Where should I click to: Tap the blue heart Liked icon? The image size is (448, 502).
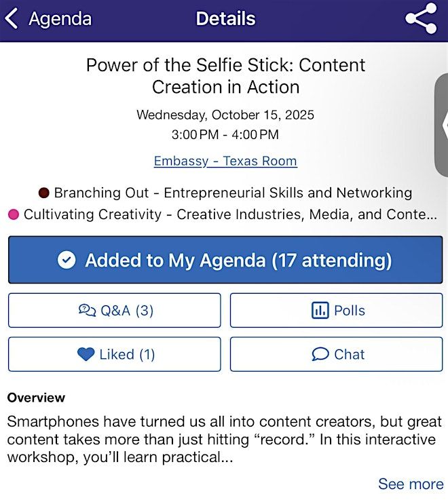tap(86, 354)
